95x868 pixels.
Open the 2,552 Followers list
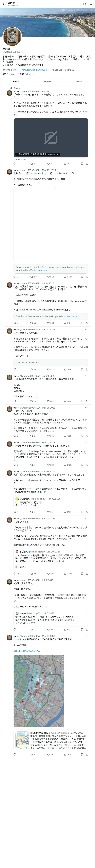tap(26, 74)
